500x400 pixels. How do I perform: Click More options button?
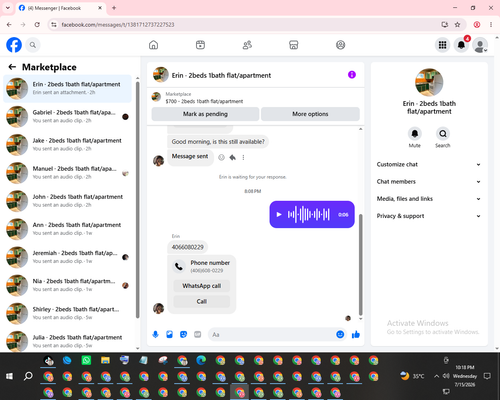click(310, 114)
